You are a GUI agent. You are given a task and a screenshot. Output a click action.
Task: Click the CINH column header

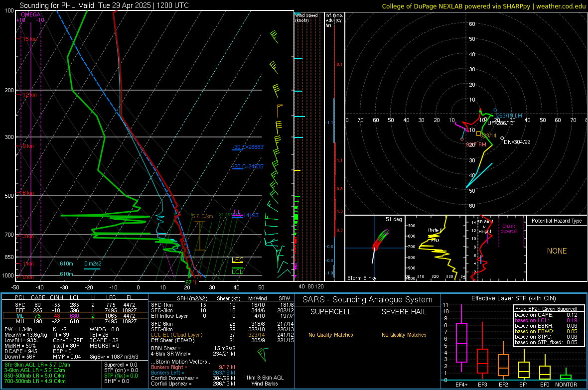click(x=57, y=297)
